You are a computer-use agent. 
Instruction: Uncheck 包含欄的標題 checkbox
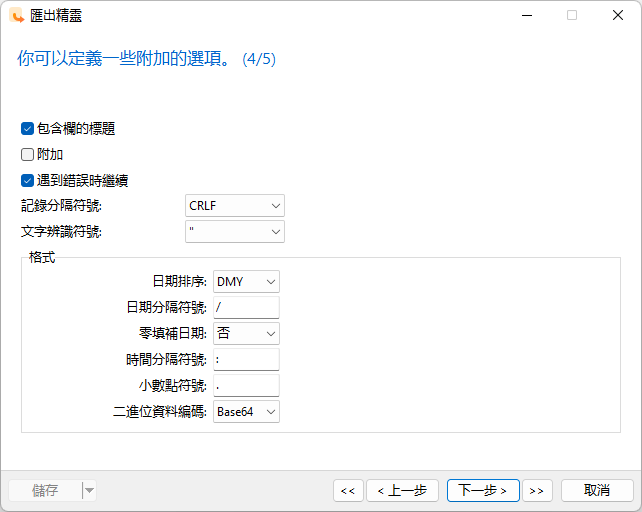click(x=27, y=128)
